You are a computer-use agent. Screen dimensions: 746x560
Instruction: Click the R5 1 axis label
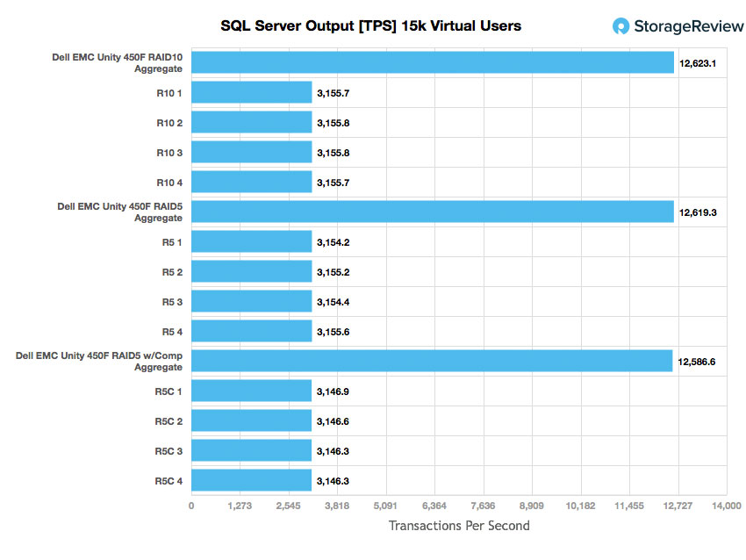coord(172,242)
